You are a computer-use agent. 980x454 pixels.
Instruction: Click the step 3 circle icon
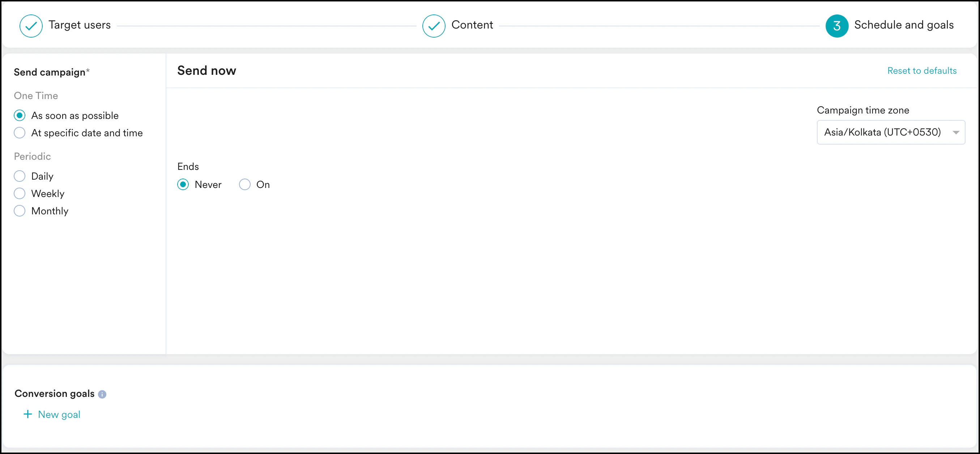point(836,26)
